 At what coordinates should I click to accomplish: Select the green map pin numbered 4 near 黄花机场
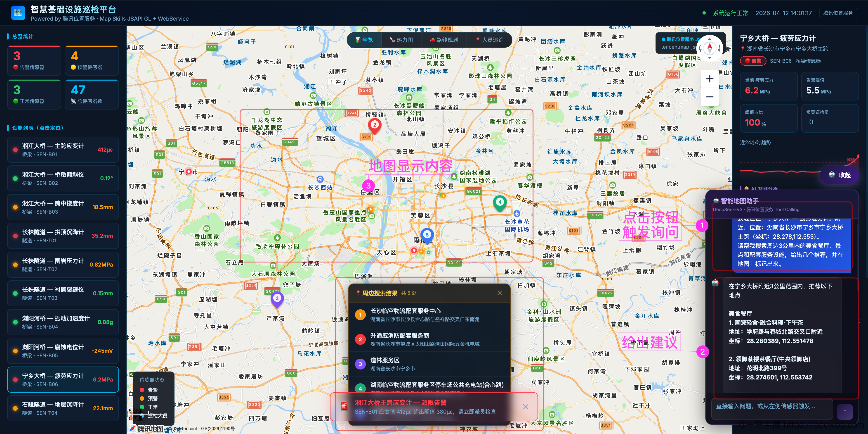(500, 203)
